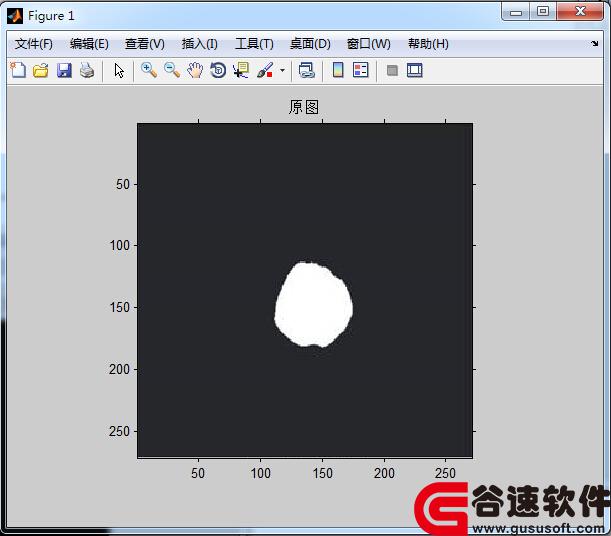This screenshot has height=536, width=611.
Task: Select the Pan hand tool
Action: click(195, 71)
